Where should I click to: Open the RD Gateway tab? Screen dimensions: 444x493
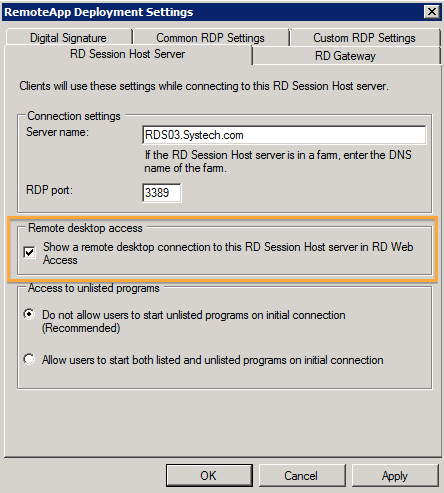[x=345, y=56]
